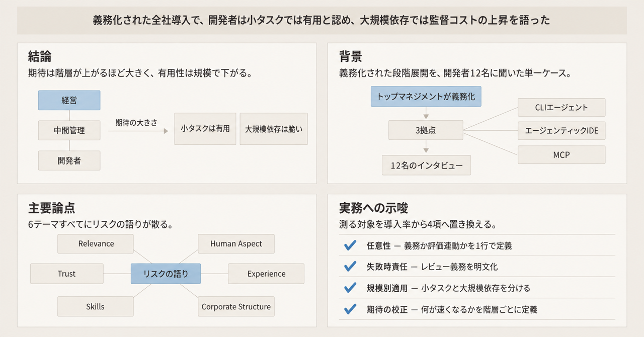
Task: Click the central リスクの語り node
Action: coord(166,274)
